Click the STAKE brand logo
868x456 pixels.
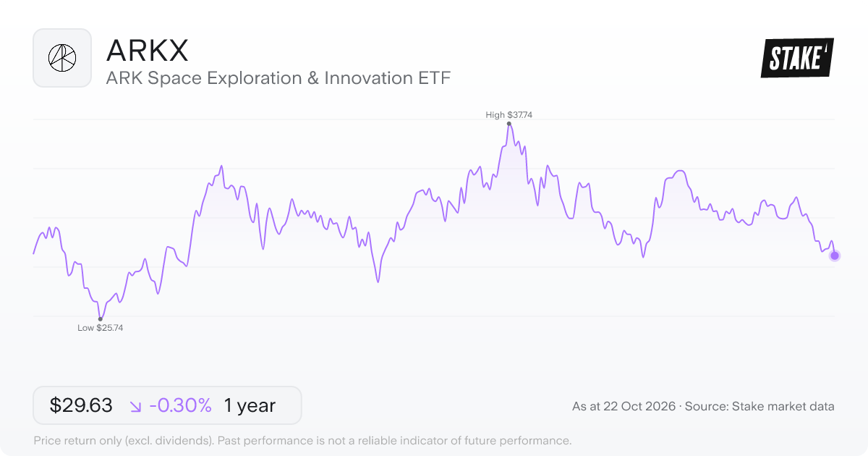pyautogui.click(x=797, y=58)
